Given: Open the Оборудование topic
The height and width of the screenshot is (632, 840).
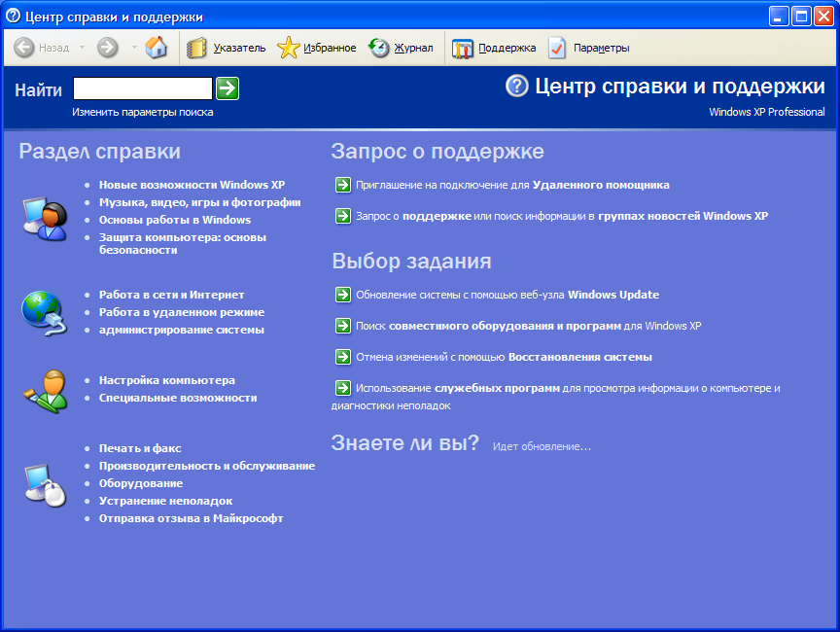Looking at the screenshot, I should (x=141, y=483).
